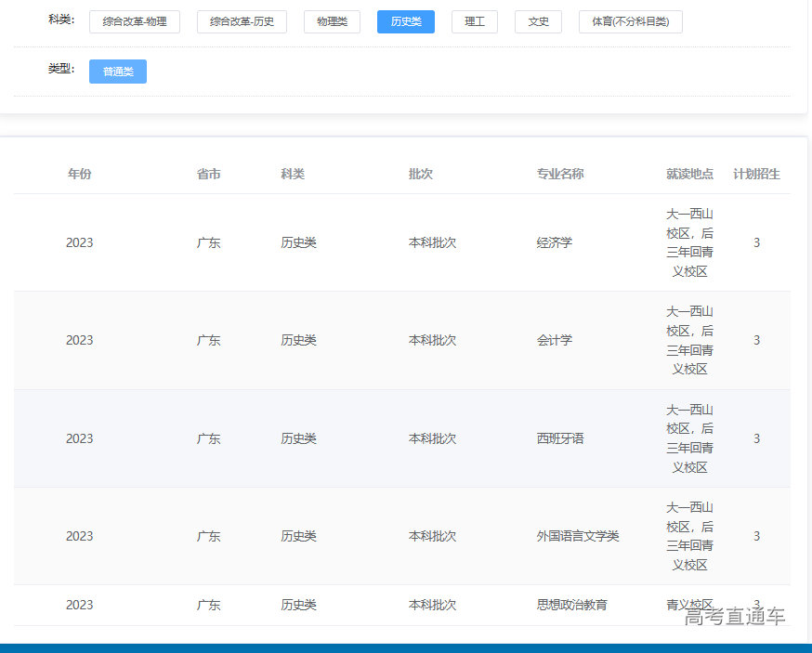Click the 年份 column header
The image size is (812, 653).
[80, 174]
